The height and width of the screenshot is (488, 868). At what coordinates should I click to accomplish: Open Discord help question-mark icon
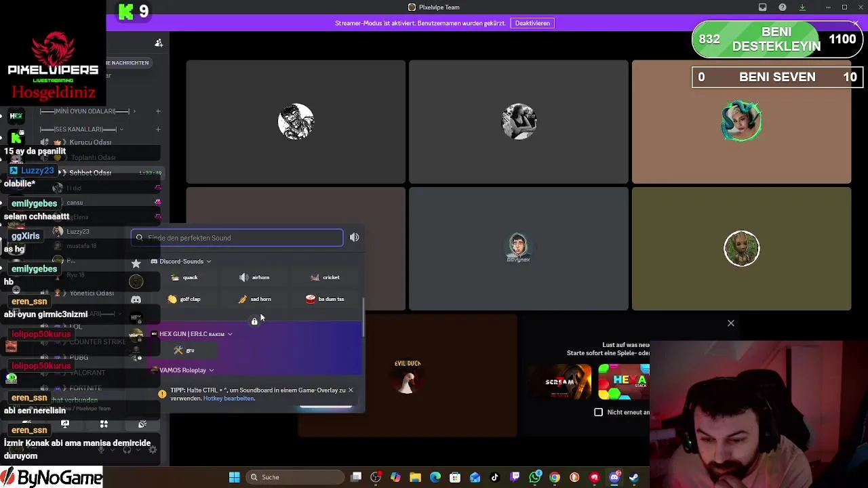(x=783, y=7)
